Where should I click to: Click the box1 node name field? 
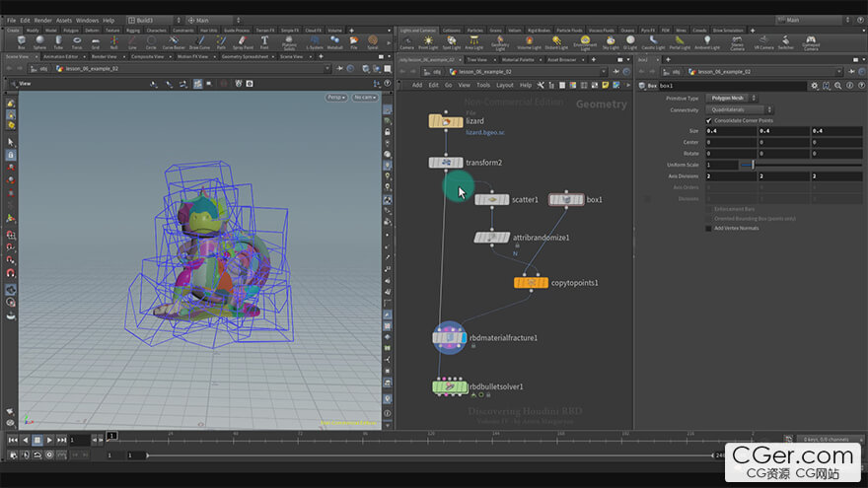(732, 86)
